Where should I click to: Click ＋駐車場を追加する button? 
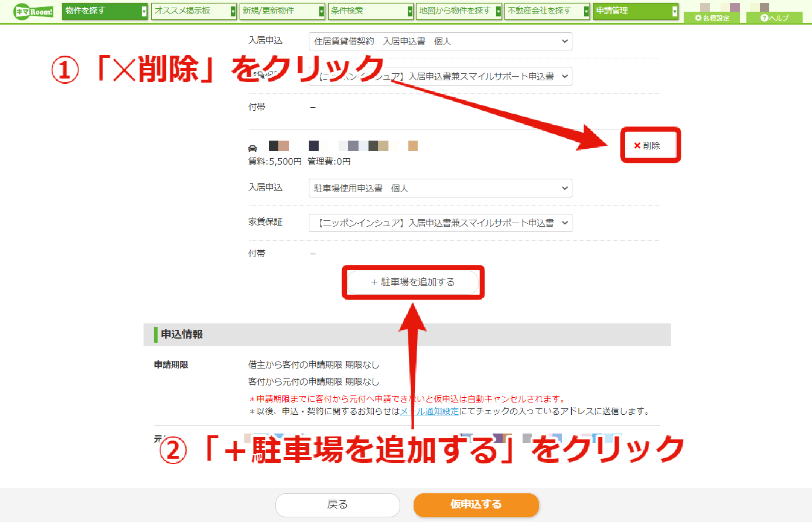(413, 282)
